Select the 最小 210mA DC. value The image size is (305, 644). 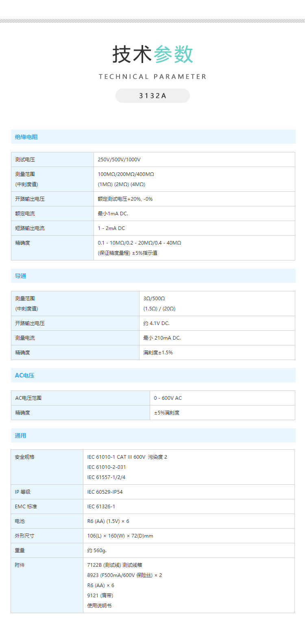point(162,338)
